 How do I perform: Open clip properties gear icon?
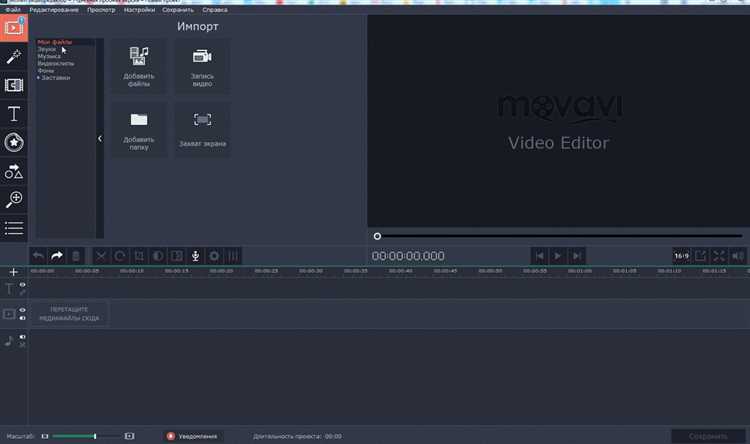point(214,256)
